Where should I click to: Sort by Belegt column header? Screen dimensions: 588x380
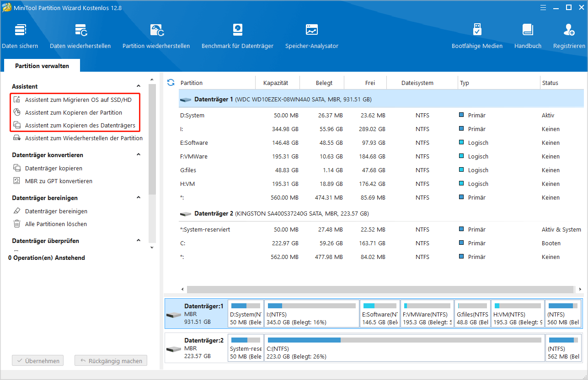coord(322,83)
